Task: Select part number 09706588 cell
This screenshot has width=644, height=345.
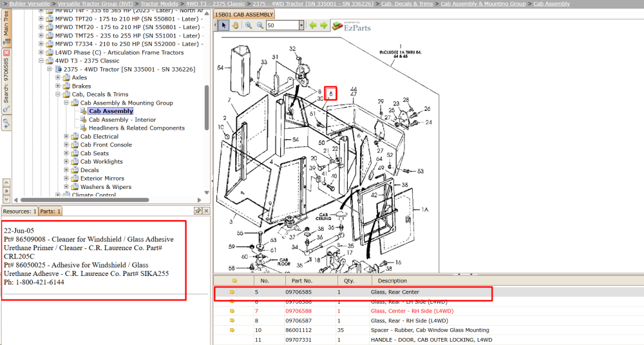Action: [x=298, y=311]
